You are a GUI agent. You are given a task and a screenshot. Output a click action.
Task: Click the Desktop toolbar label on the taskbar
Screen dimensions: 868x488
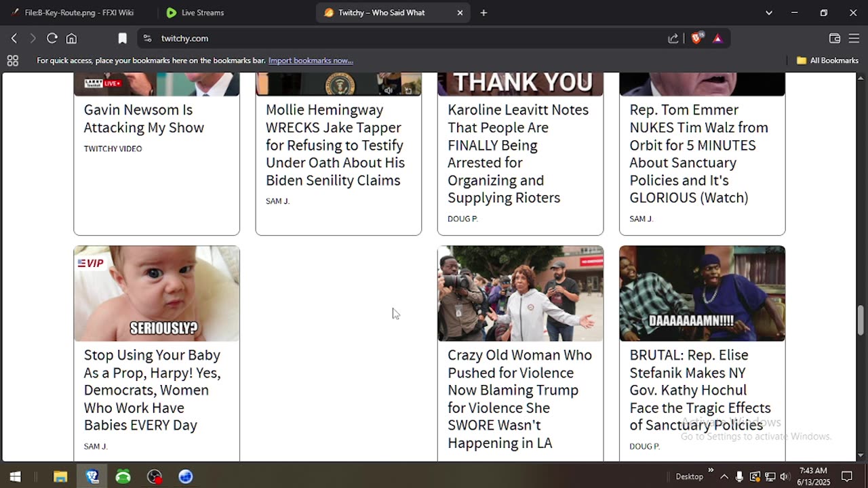coord(690,476)
